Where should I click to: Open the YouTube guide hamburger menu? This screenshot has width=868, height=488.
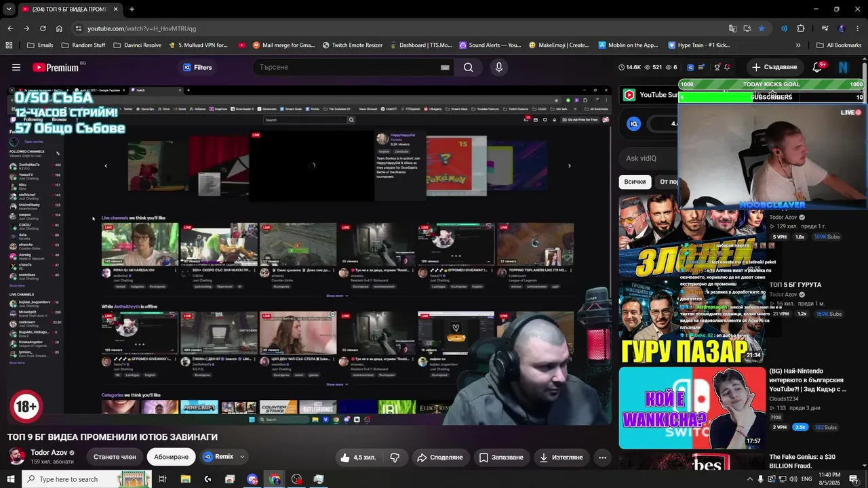(16, 67)
